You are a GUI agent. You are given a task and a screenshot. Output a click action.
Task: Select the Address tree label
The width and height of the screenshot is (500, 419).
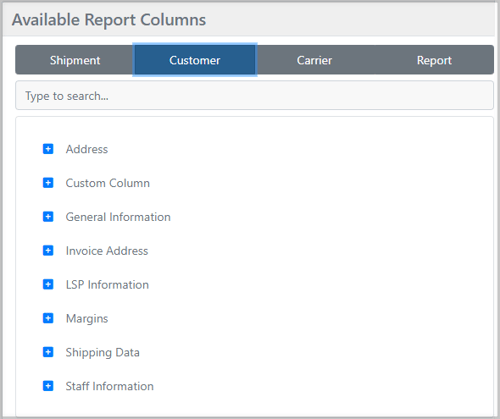[87, 149]
